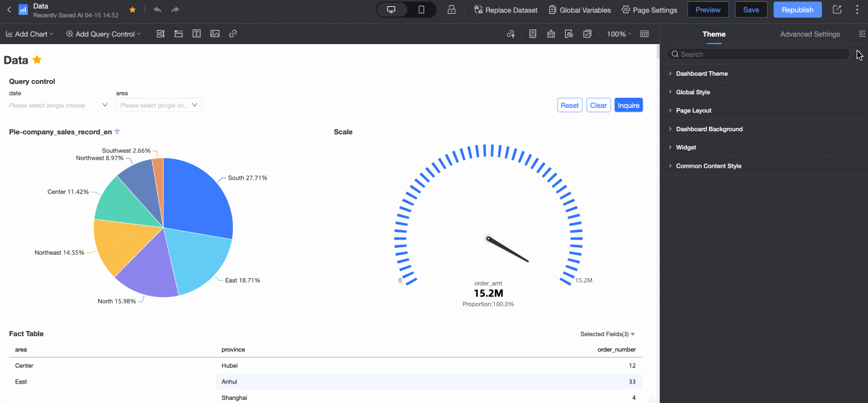Image resolution: width=868 pixels, height=403 pixels.
Task: Click the Shanghai table cell
Action: point(234,398)
